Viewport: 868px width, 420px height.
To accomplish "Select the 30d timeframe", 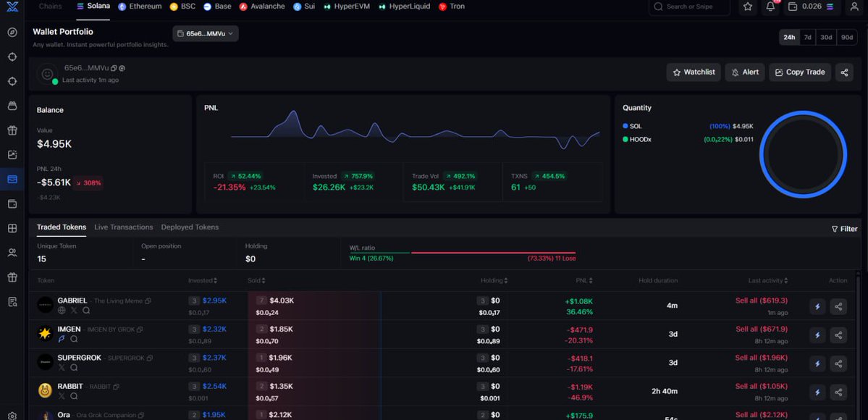I will point(826,37).
